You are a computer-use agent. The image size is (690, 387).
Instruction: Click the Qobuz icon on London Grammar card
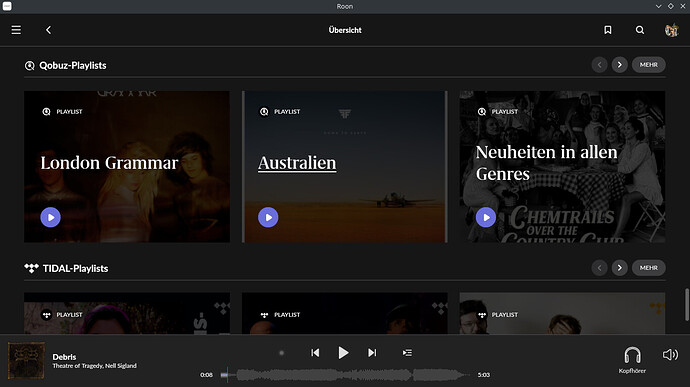(x=46, y=112)
